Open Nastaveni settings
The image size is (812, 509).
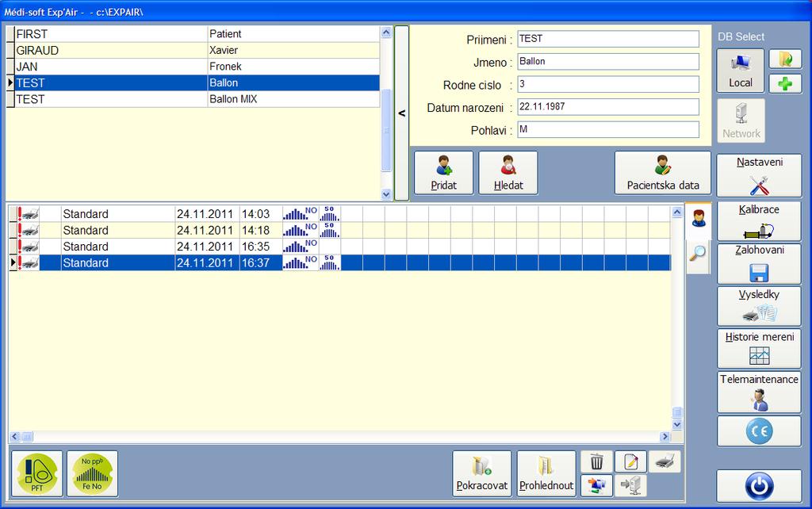point(759,175)
